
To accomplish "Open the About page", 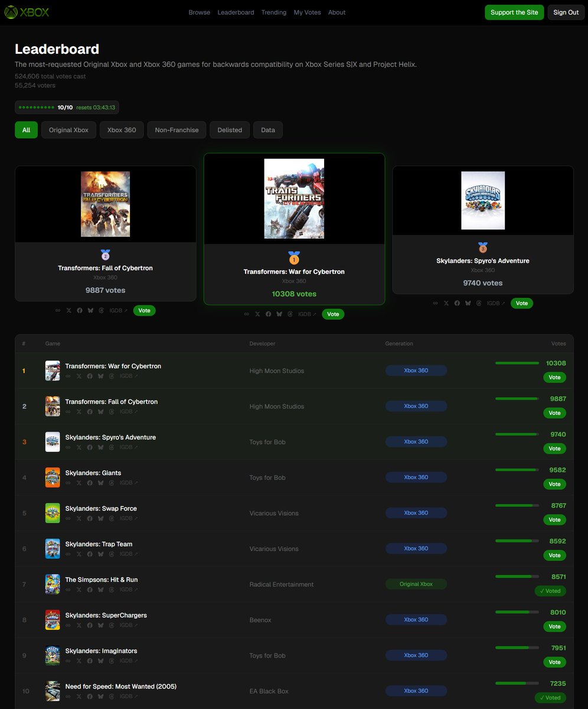I will point(337,12).
